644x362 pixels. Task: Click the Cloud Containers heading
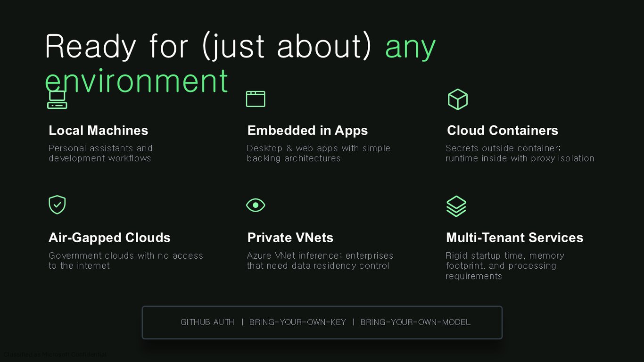coord(503,131)
